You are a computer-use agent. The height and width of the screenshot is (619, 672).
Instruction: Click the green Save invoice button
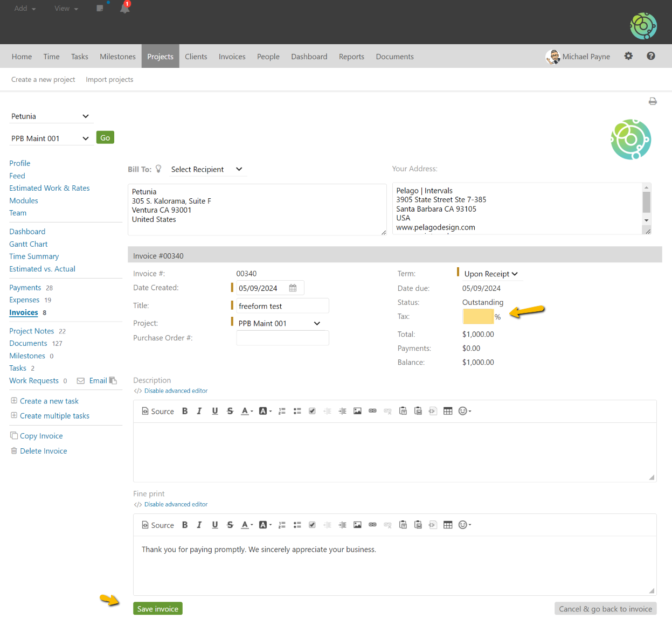[158, 609]
